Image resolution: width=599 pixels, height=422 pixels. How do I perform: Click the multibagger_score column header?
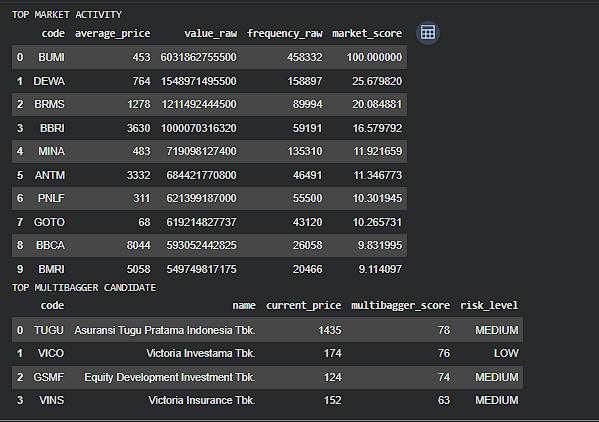click(x=400, y=306)
